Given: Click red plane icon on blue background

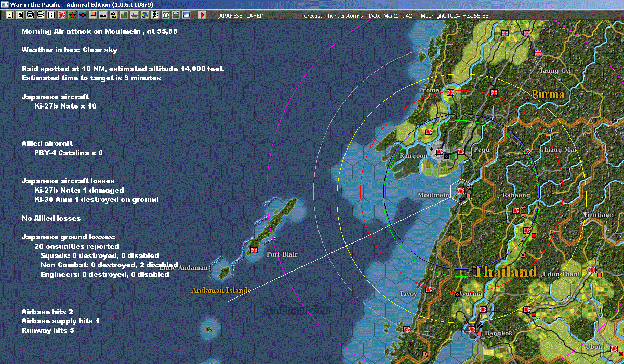Looking at the screenshot, I should (83, 15).
